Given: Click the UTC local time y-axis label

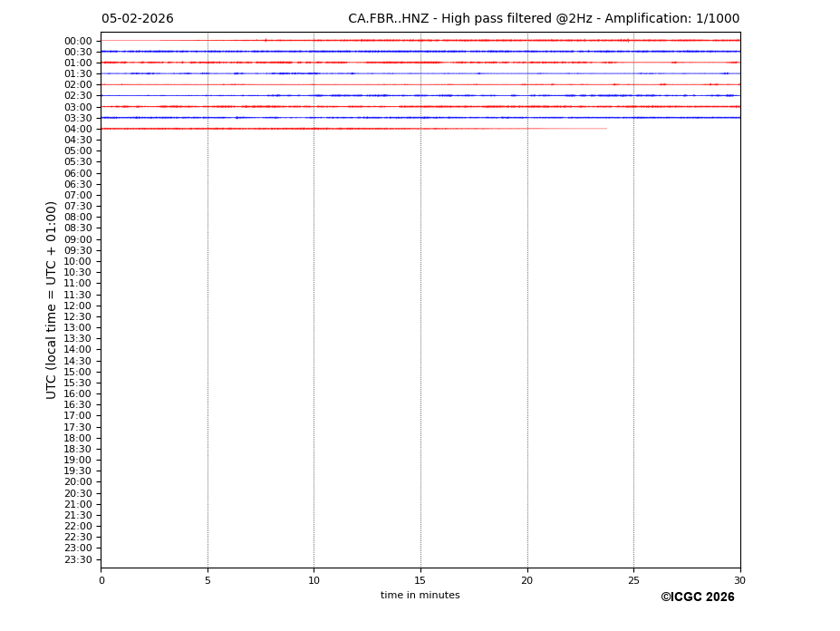Looking at the screenshot, I should (53, 299).
